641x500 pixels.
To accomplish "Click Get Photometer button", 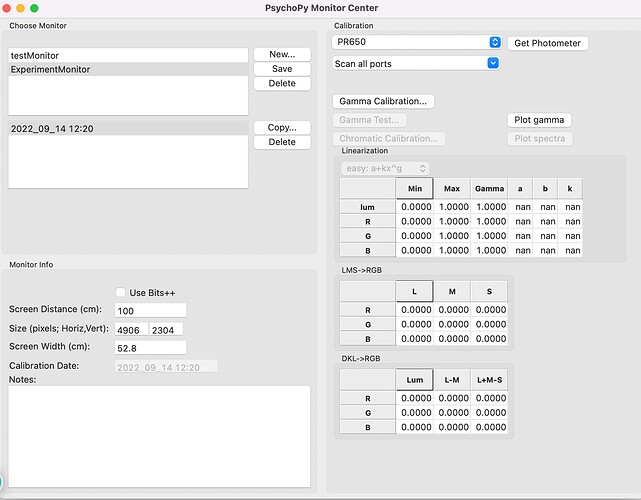I will [x=547, y=43].
